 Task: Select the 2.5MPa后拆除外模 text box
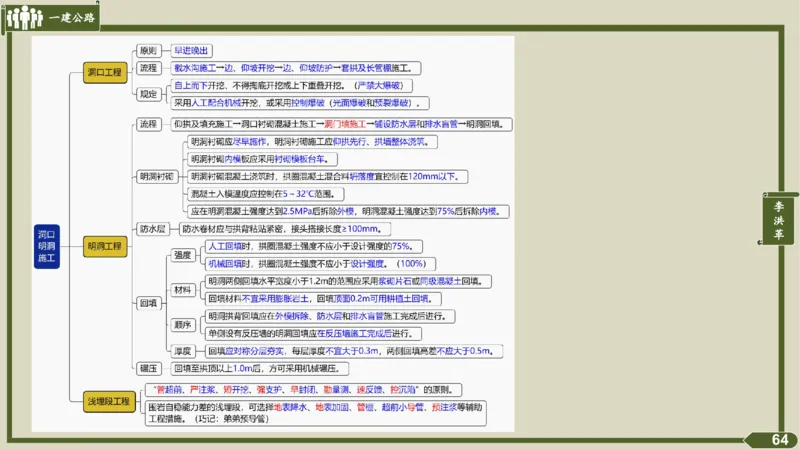(348, 211)
